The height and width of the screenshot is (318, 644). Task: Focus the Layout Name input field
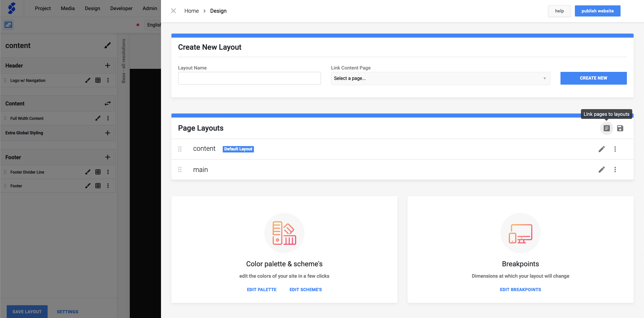click(249, 78)
